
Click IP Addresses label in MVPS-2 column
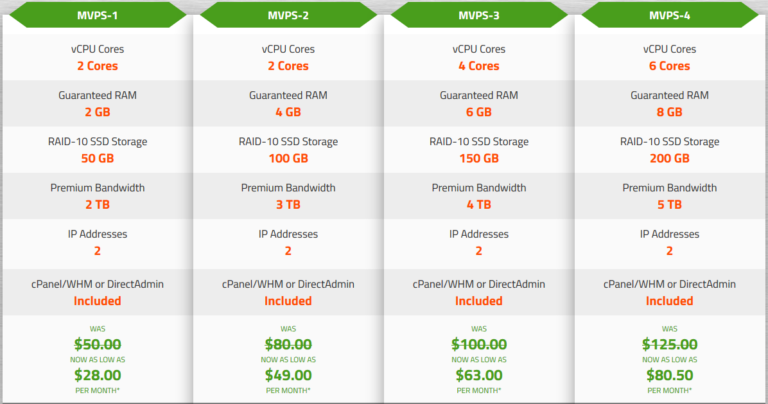click(x=288, y=234)
